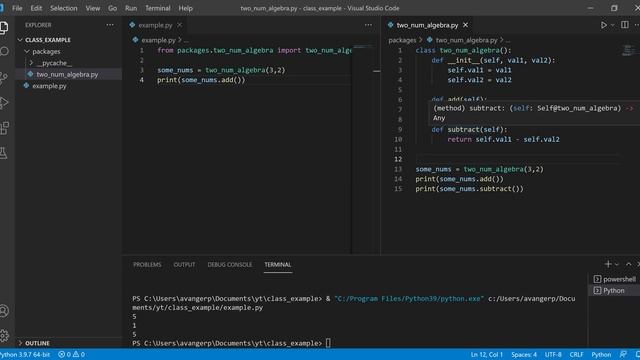
Task: Click 'print(some_nums.add())' in example.py
Action: [201, 80]
